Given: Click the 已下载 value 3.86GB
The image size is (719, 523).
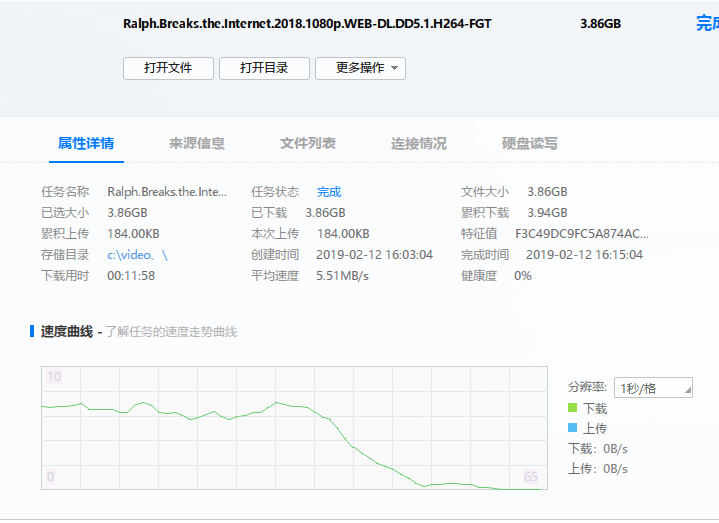Looking at the screenshot, I should (326, 213).
